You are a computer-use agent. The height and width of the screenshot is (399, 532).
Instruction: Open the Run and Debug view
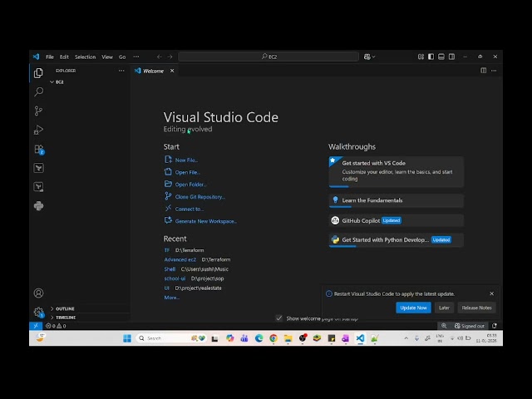pos(38,130)
